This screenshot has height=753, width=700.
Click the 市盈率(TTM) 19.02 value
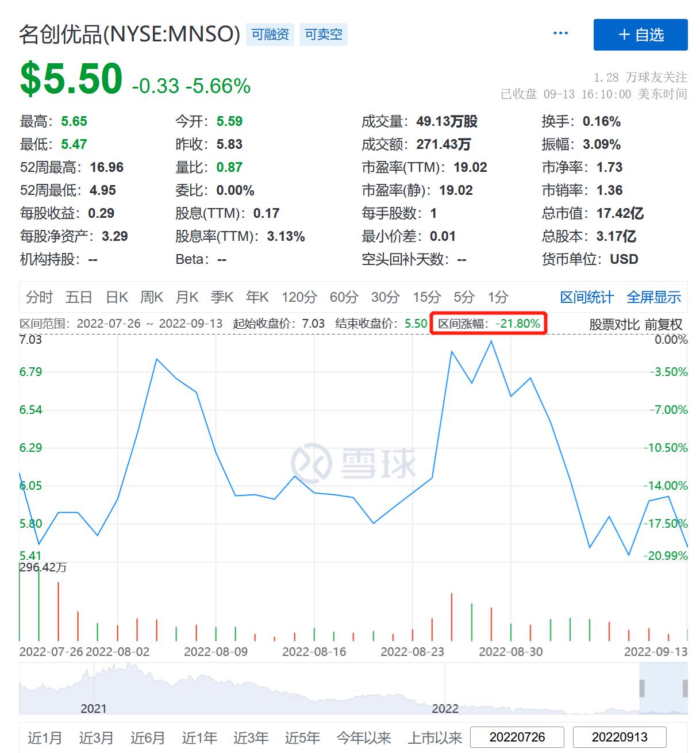coord(470,167)
